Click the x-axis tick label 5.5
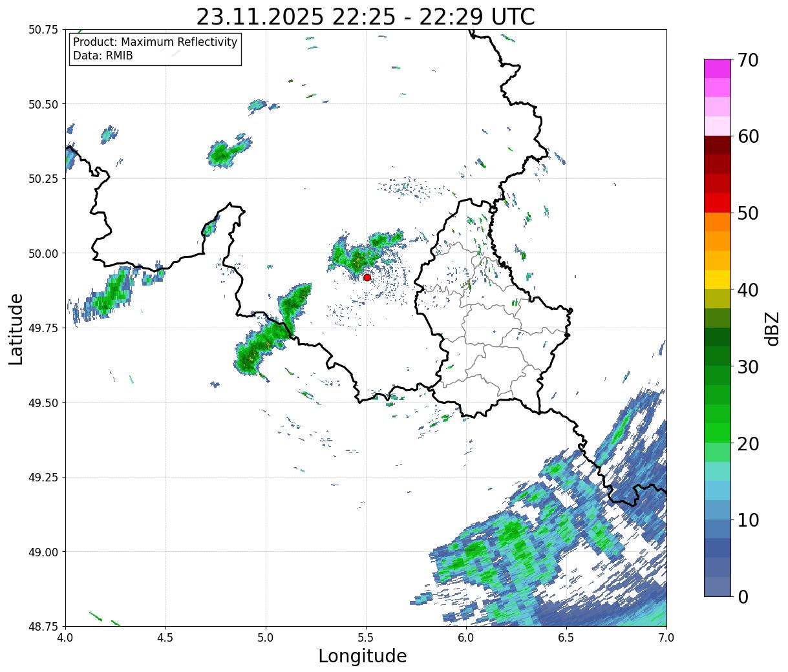Screen dimensions: 788x672 366,638
